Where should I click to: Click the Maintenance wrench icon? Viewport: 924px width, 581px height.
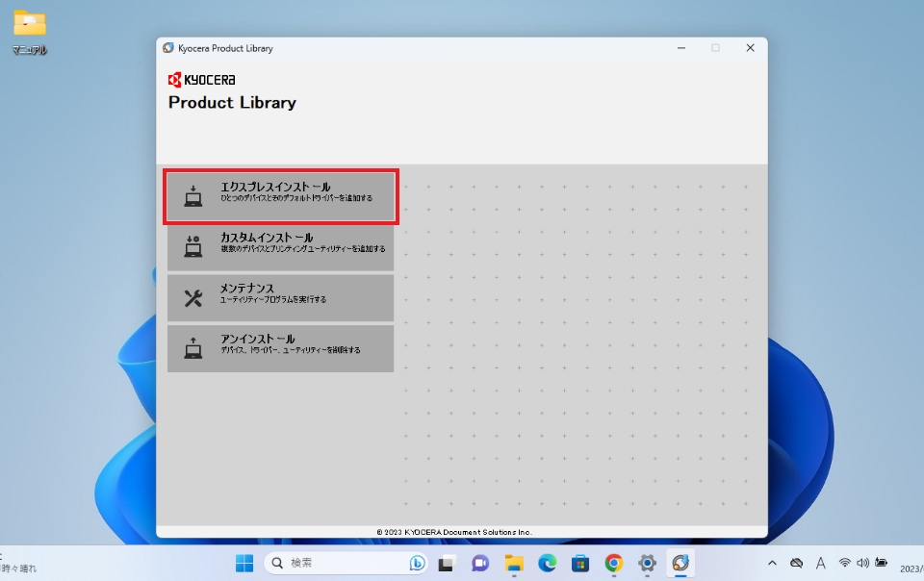point(193,298)
